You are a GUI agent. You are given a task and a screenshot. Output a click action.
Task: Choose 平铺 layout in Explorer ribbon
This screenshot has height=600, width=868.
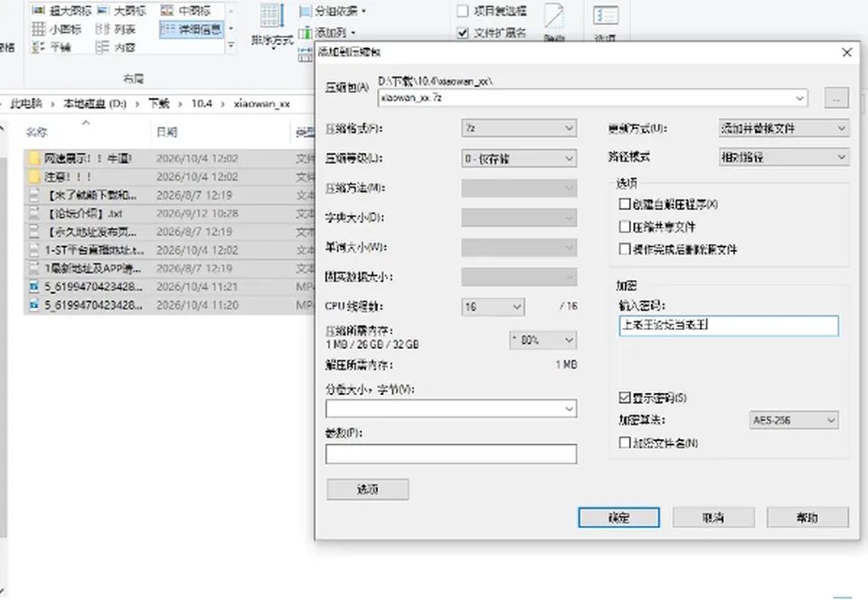(x=52, y=47)
